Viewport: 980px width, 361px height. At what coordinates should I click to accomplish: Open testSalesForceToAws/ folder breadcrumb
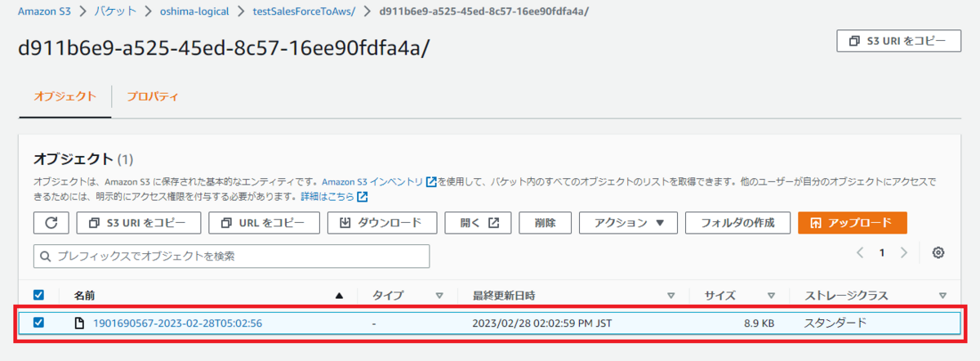click(304, 11)
